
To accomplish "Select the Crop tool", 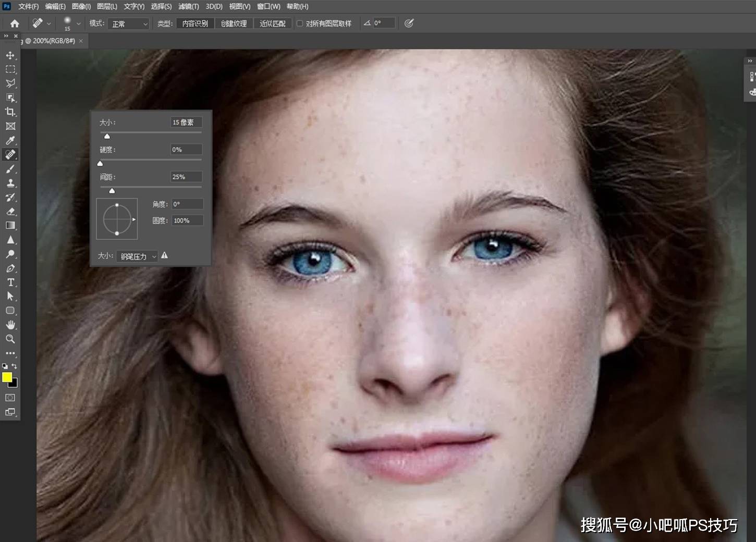I will coord(10,112).
